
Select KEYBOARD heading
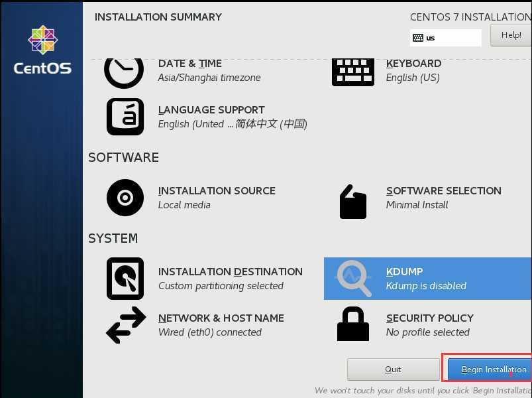(413, 64)
